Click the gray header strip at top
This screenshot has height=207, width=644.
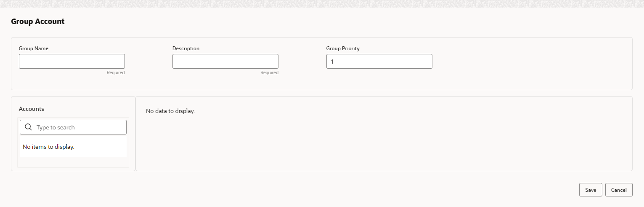click(322, 3)
